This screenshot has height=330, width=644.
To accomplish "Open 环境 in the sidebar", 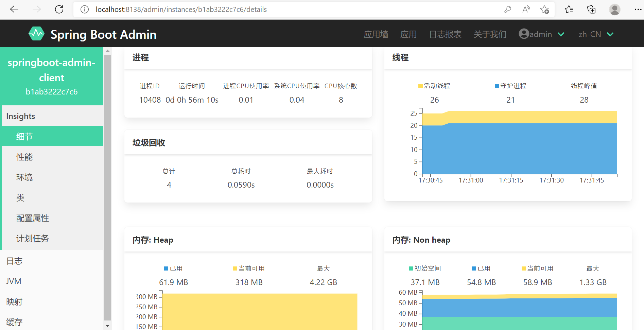I will (53, 177).
